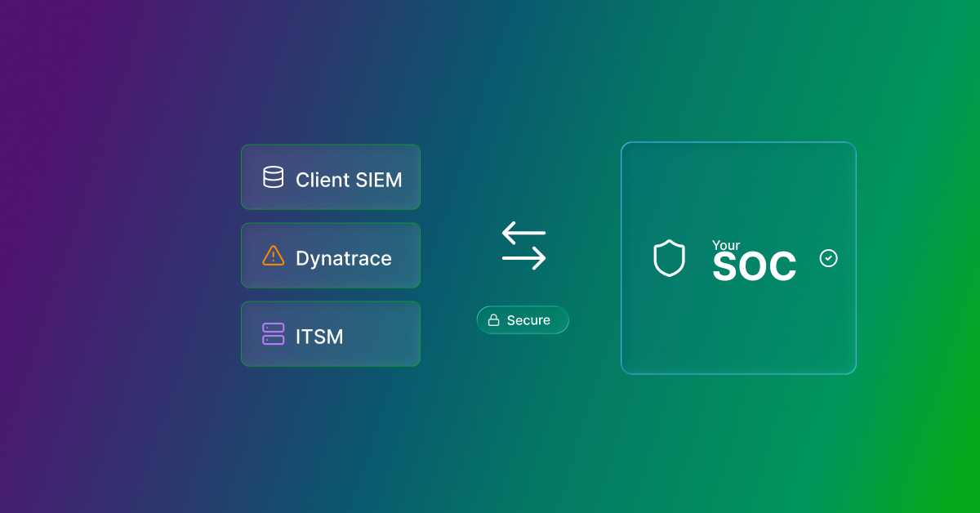This screenshot has height=513, width=980.
Task: Expand the Client SIEM card
Action: tap(330, 176)
